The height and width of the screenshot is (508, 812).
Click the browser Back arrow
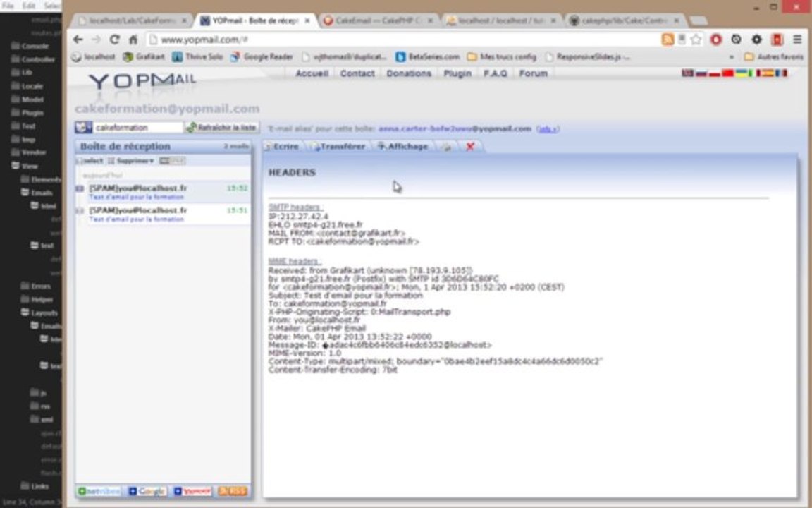point(78,40)
